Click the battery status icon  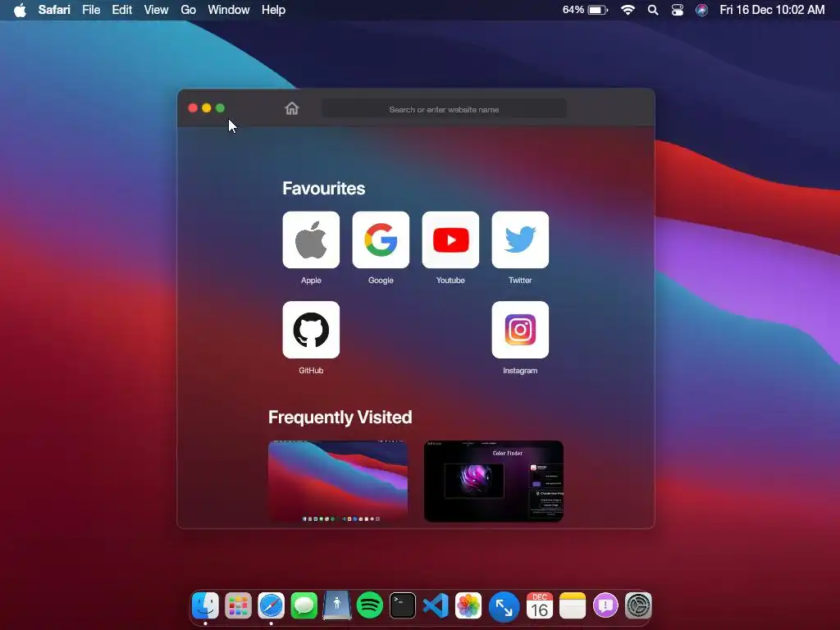598,10
